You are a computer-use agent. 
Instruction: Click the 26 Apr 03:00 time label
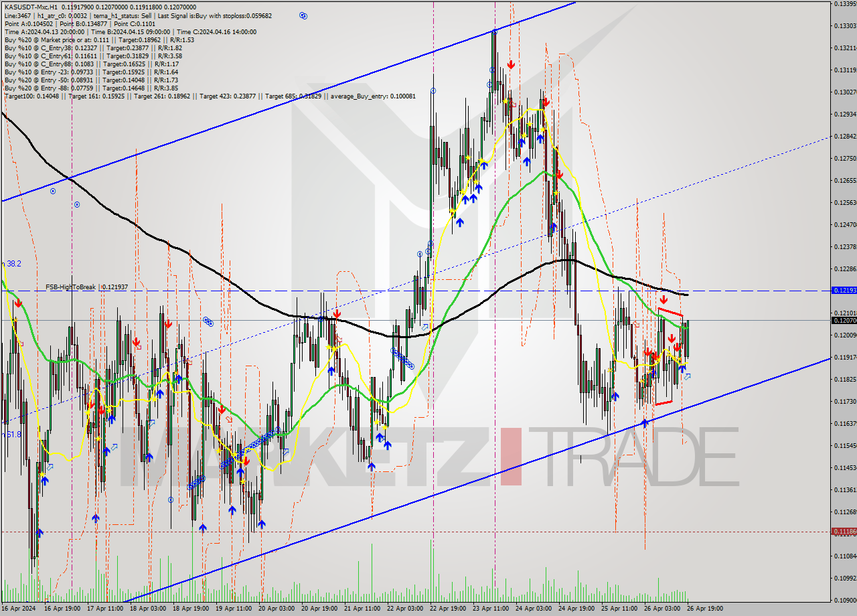661,609
